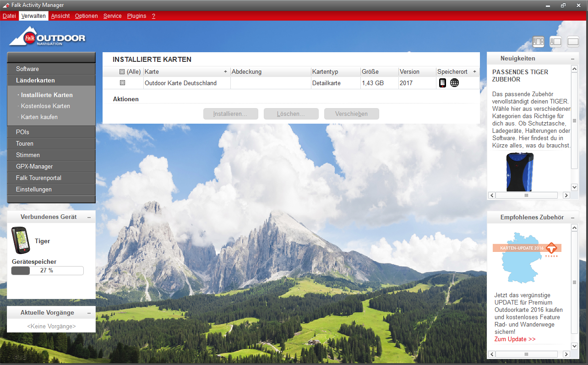Click the Verschieben button

[x=352, y=114]
